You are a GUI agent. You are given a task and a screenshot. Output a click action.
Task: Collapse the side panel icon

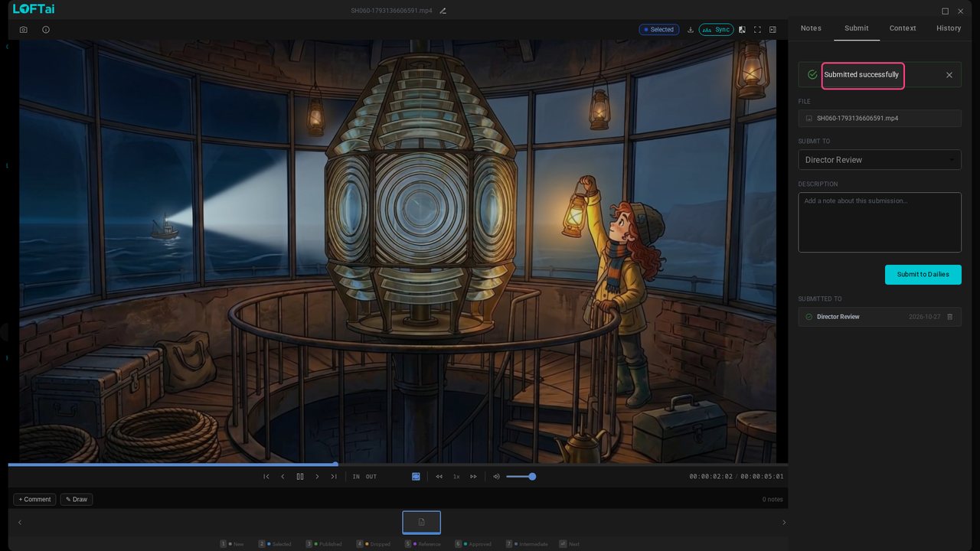point(773,30)
